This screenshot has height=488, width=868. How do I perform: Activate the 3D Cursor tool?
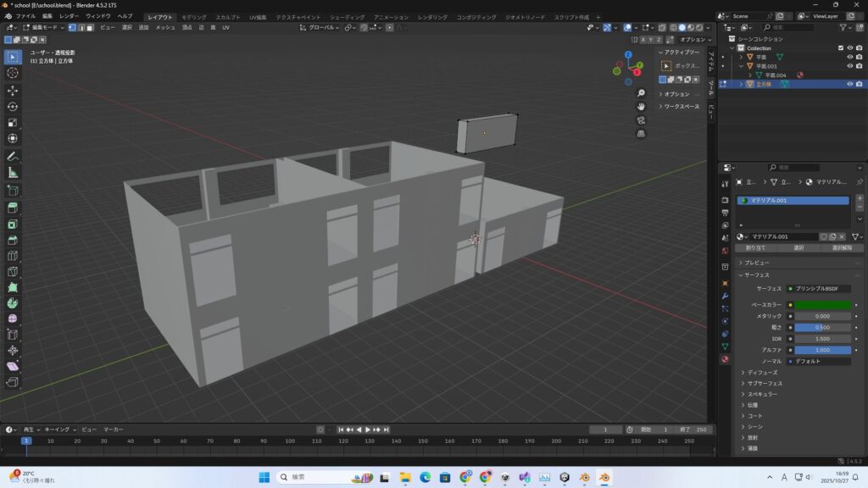click(x=13, y=73)
